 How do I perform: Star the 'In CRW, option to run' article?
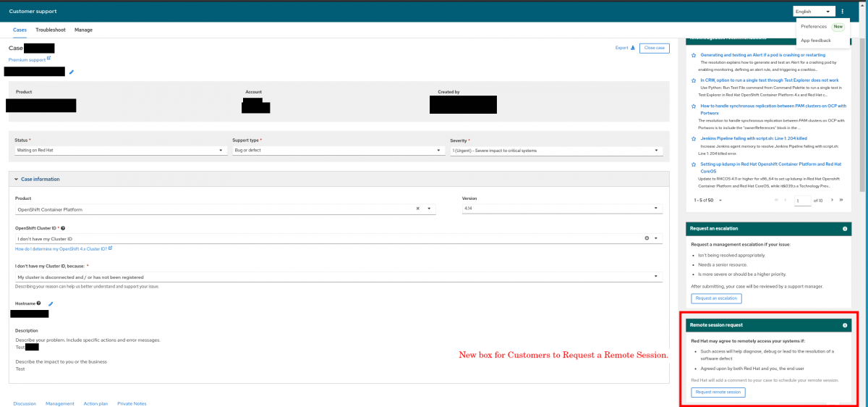click(x=694, y=80)
